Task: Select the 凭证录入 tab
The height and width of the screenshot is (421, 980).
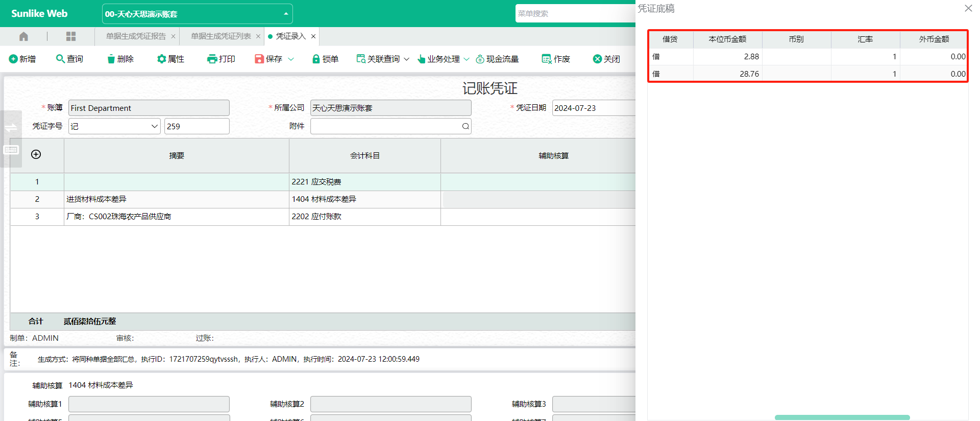Action: [290, 36]
